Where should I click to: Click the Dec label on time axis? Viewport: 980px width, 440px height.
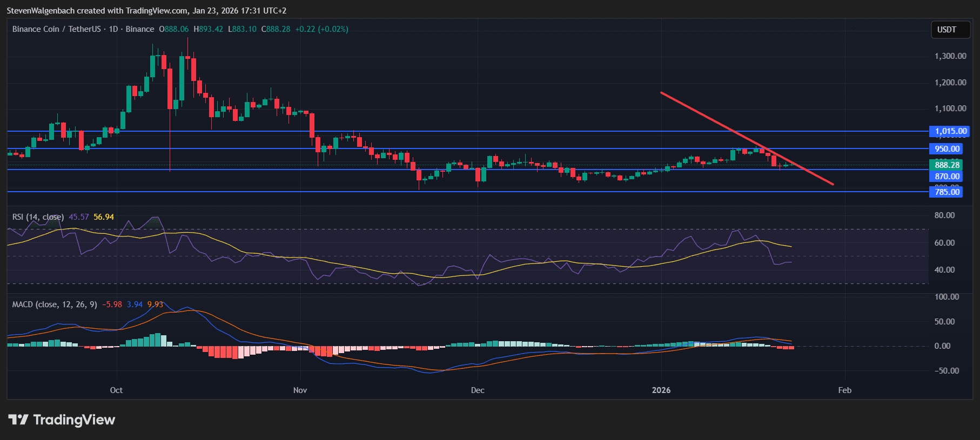[478, 390]
